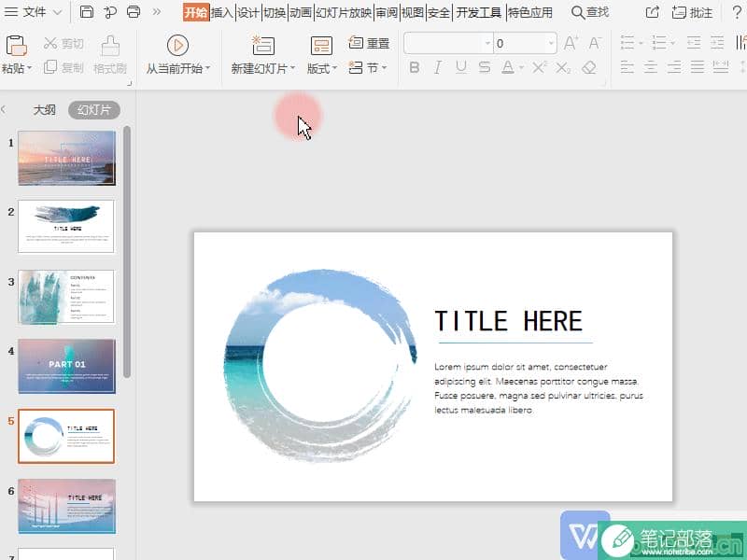The height and width of the screenshot is (560, 747).
Task: Switch to the 大纲 outline view
Action: point(44,110)
